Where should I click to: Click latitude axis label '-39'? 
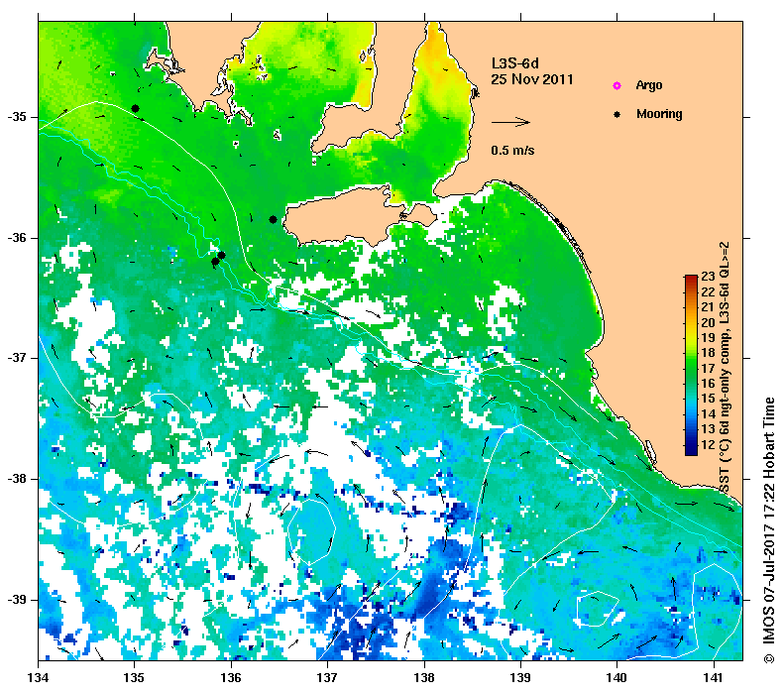click(17, 599)
